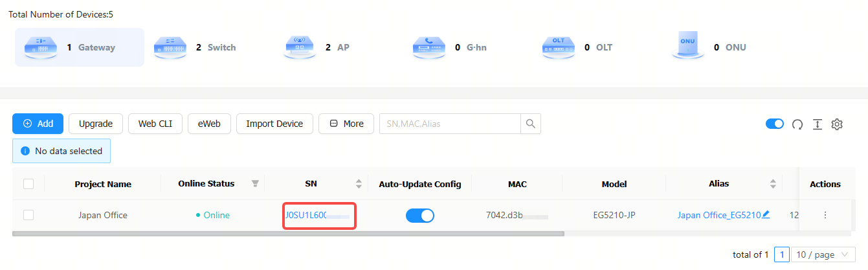This screenshot has width=868, height=270.
Task: Expand the More actions dropdown
Action: point(346,124)
